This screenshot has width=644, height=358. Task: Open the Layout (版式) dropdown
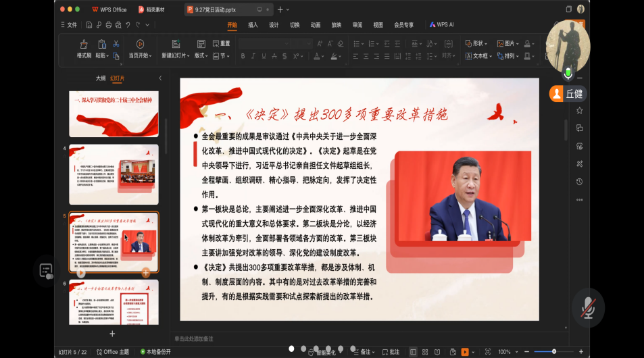click(x=202, y=56)
